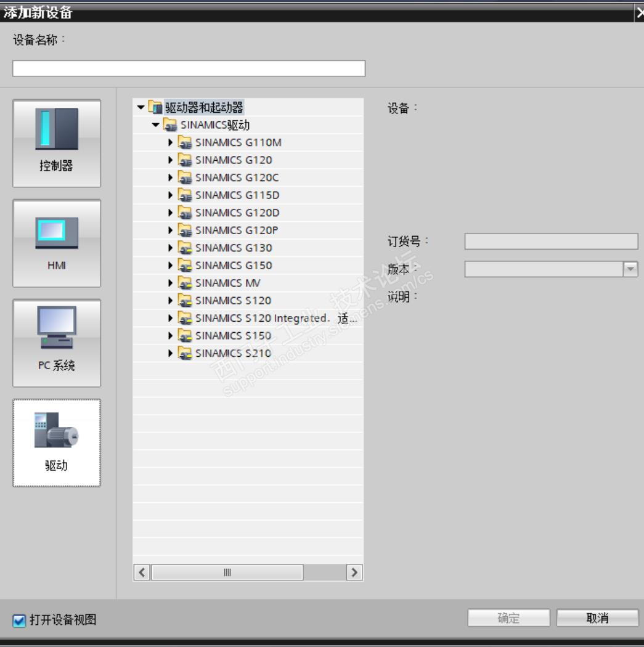Select the 驱动器和起动器 text label
Viewport: 644px width, 647px height.
(204, 107)
